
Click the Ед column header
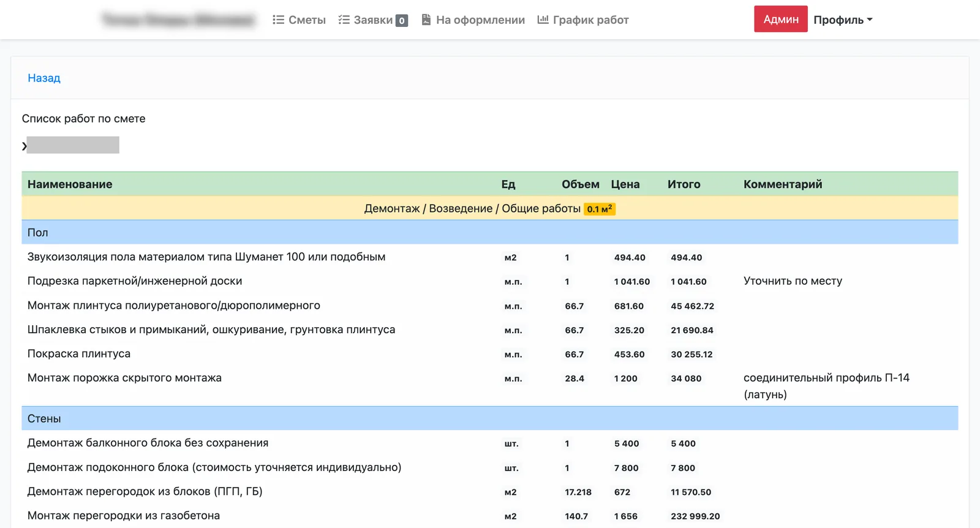point(508,184)
